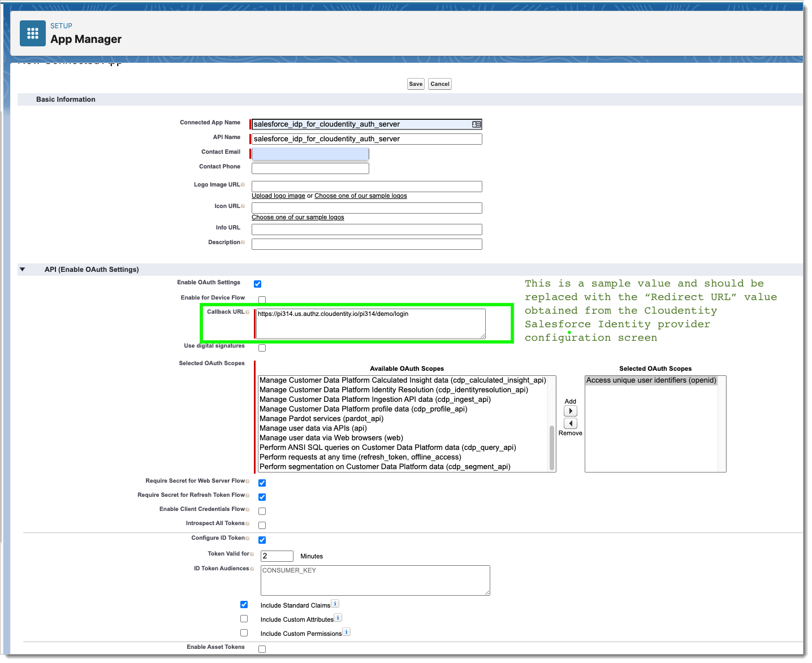This screenshot has width=812, height=663.
Task: Click the Contact Email input field
Action: coord(310,154)
